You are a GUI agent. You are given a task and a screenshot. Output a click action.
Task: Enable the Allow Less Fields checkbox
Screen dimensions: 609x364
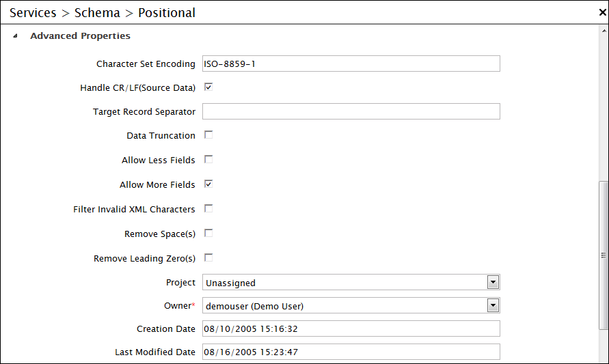208,160
